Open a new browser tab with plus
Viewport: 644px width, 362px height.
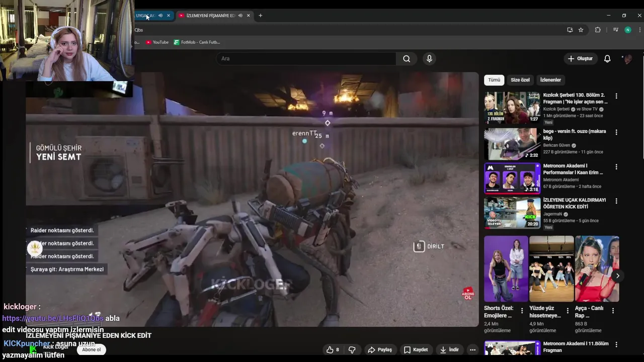(260, 16)
